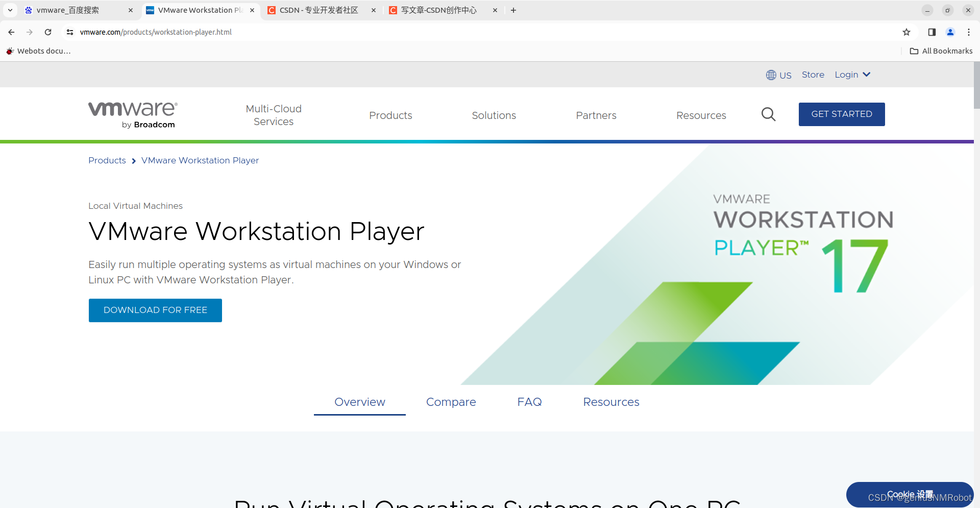Bookmark the page using the star icon
Screen dimensions: 980x508
click(x=906, y=32)
